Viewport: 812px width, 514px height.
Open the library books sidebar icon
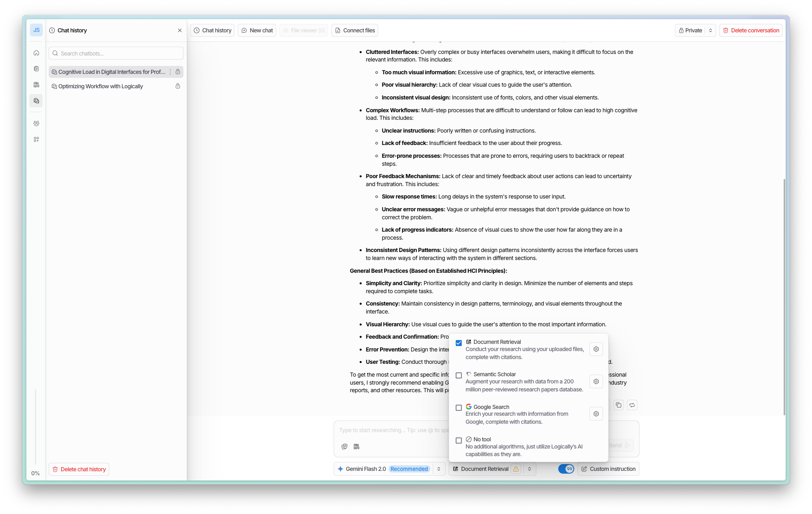36,85
